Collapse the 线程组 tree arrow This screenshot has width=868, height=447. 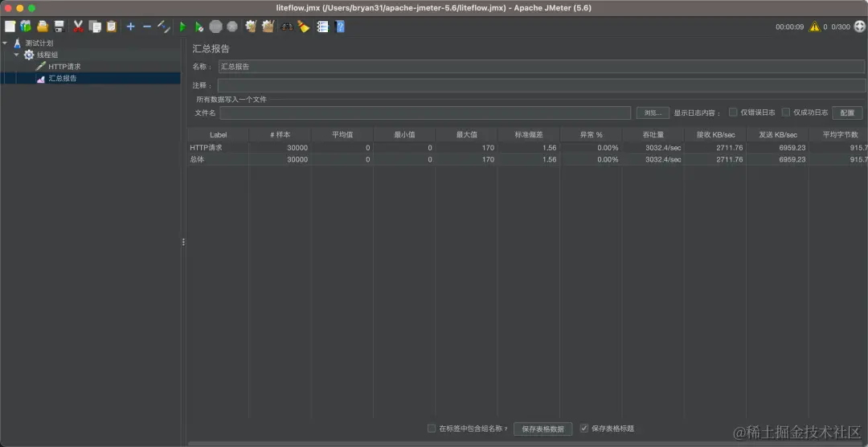pyautogui.click(x=17, y=55)
